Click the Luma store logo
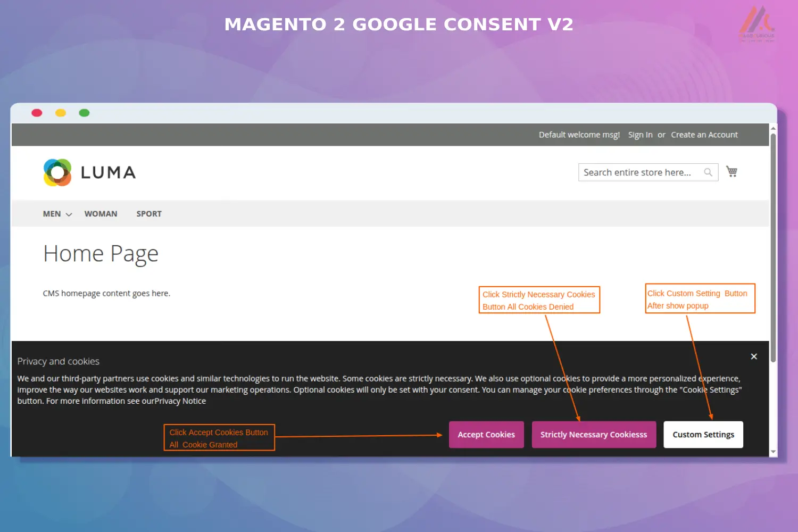Screen dimensions: 798x532 [x=89, y=172]
